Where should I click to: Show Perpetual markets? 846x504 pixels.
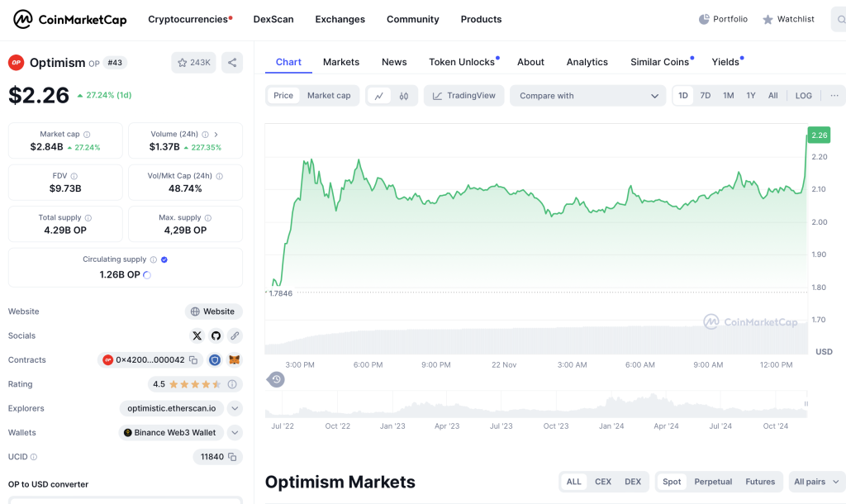pyautogui.click(x=713, y=482)
